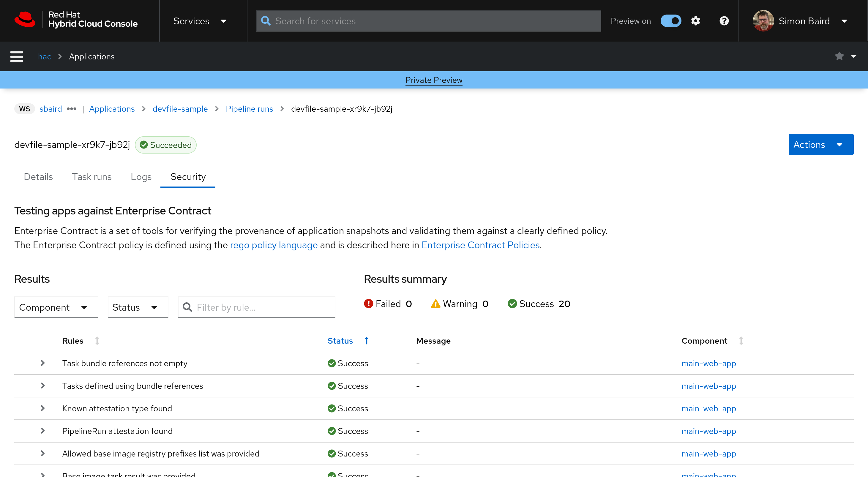Click the Red Hat logo
This screenshot has width=868, height=477.
(25, 20)
